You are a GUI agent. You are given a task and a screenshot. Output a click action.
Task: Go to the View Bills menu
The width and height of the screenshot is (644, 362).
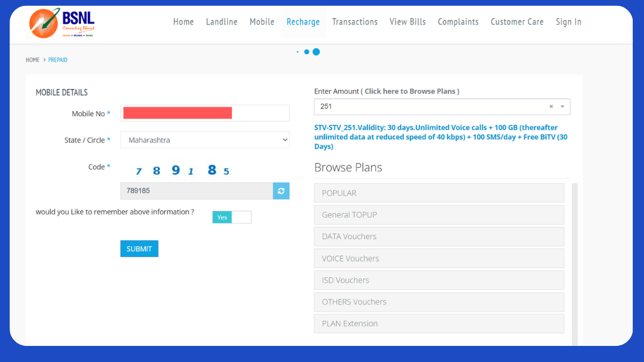[407, 22]
